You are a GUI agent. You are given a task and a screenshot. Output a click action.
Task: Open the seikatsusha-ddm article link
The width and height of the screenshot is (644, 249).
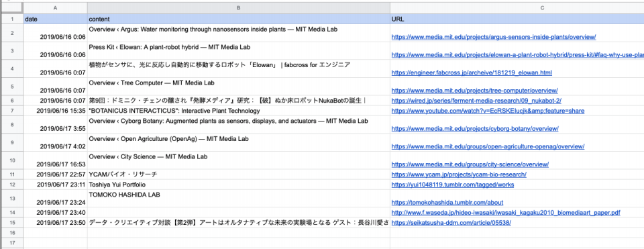(x=451, y=223)
